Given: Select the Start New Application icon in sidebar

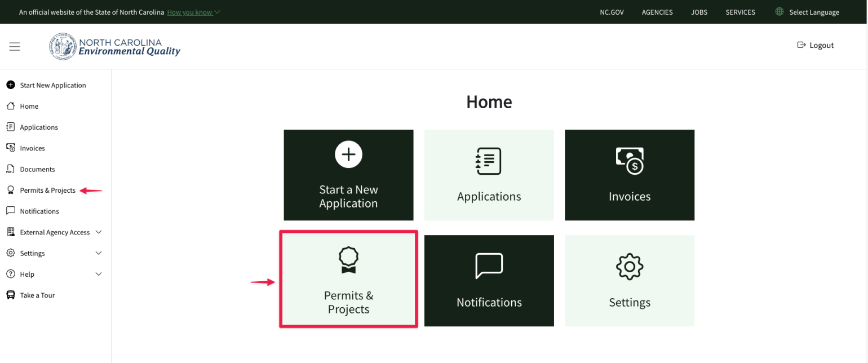Looking at the screenshot, I should (x=11, y=85).
